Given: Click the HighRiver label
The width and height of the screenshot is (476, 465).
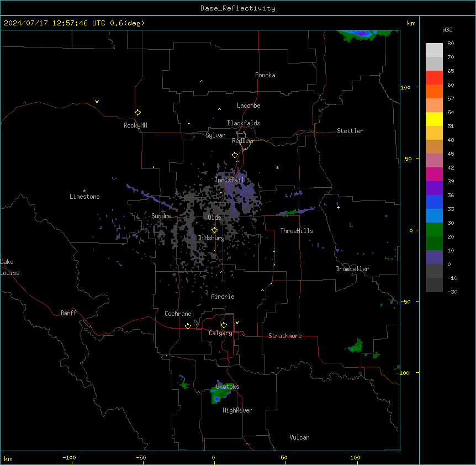Looking at the screenshot, I should [237, 410].
